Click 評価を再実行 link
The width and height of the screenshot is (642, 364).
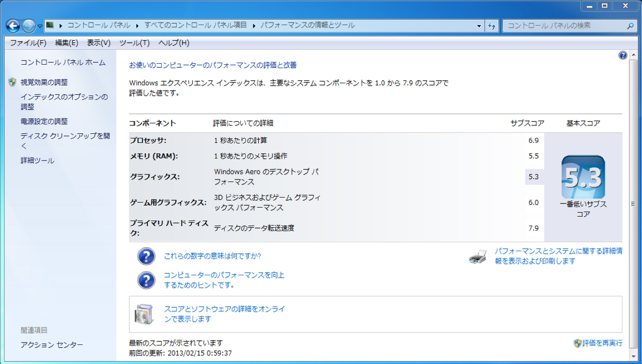(x=602, y=343)
